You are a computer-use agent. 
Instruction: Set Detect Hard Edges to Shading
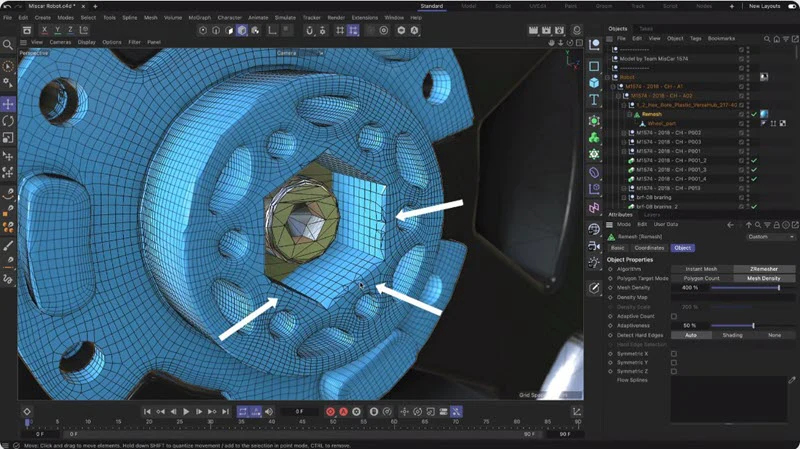(733, 335)
